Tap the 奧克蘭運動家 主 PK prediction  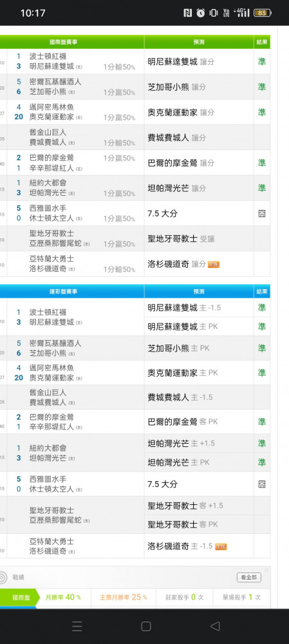click(x=183, y=373)
